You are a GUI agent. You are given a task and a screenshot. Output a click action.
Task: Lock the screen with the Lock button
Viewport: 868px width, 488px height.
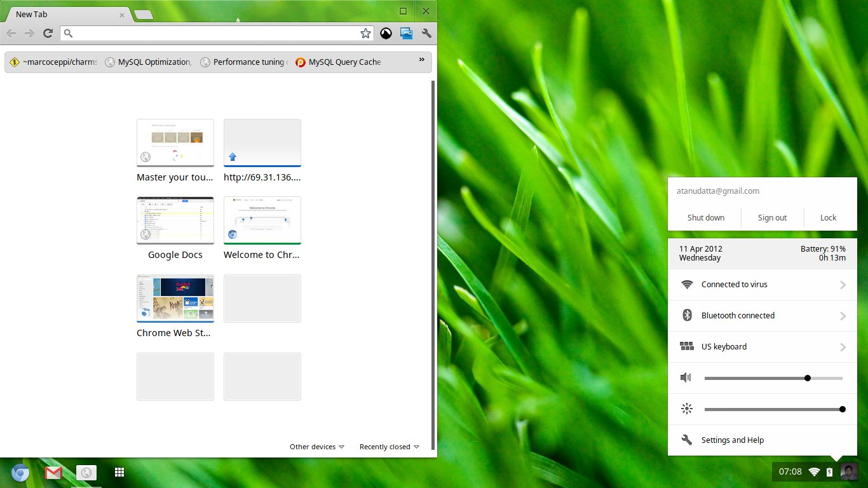pyautogui.click(x=829, y=218)
